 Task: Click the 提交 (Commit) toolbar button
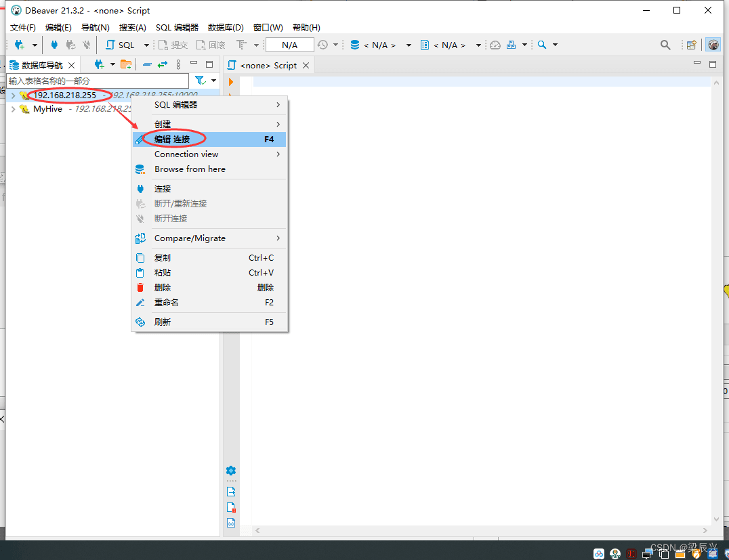pos(173,45)
